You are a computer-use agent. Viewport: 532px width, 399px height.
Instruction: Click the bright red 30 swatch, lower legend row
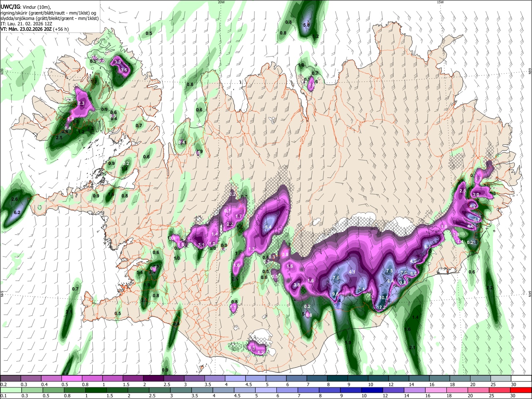coord(521,390)
